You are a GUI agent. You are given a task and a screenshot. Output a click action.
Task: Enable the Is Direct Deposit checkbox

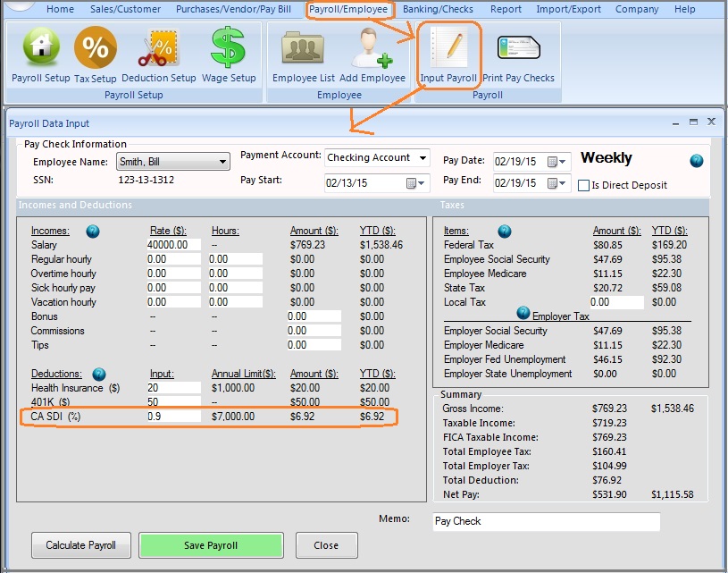click(x=584, y=186)
